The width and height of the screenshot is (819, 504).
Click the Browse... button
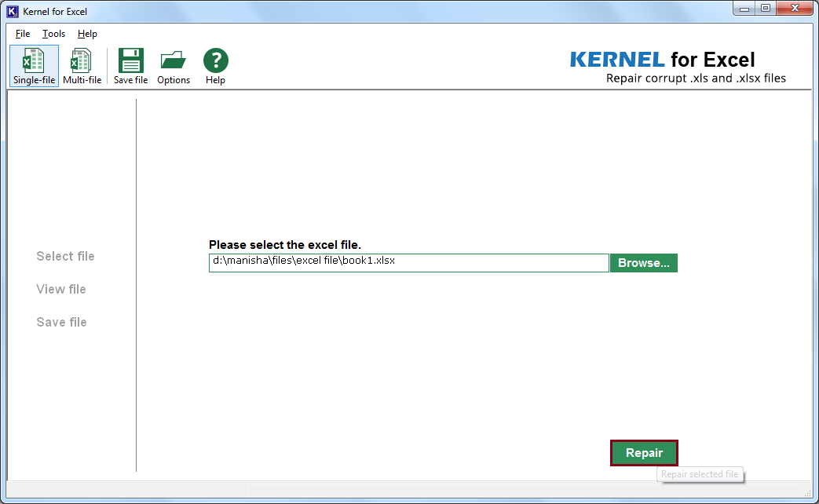pos(644,263)
